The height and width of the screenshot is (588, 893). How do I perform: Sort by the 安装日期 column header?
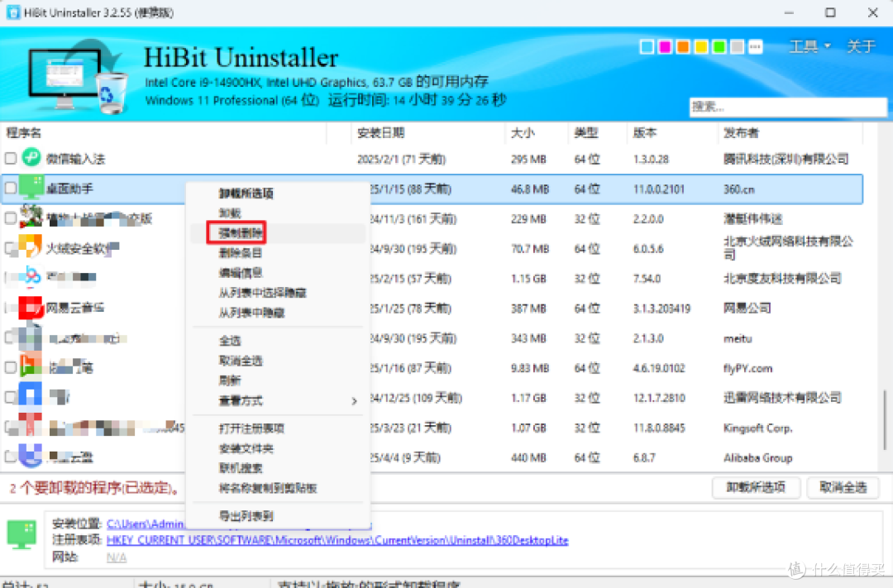pos(427,133)
